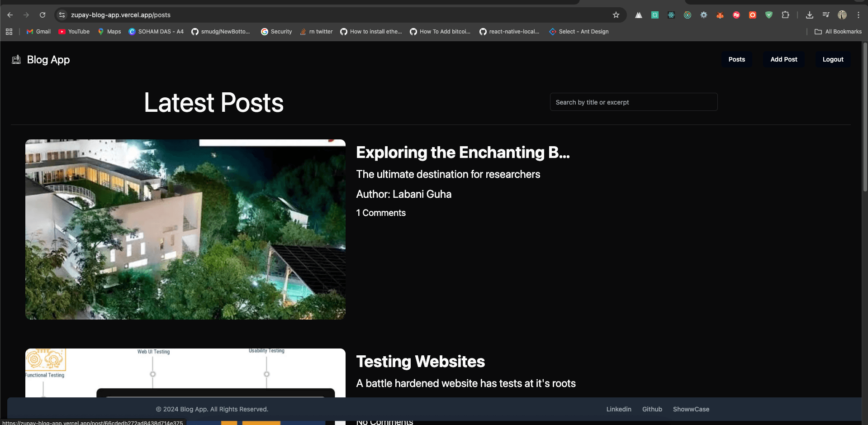Open react-native-local... bookmark

point(509,32)
